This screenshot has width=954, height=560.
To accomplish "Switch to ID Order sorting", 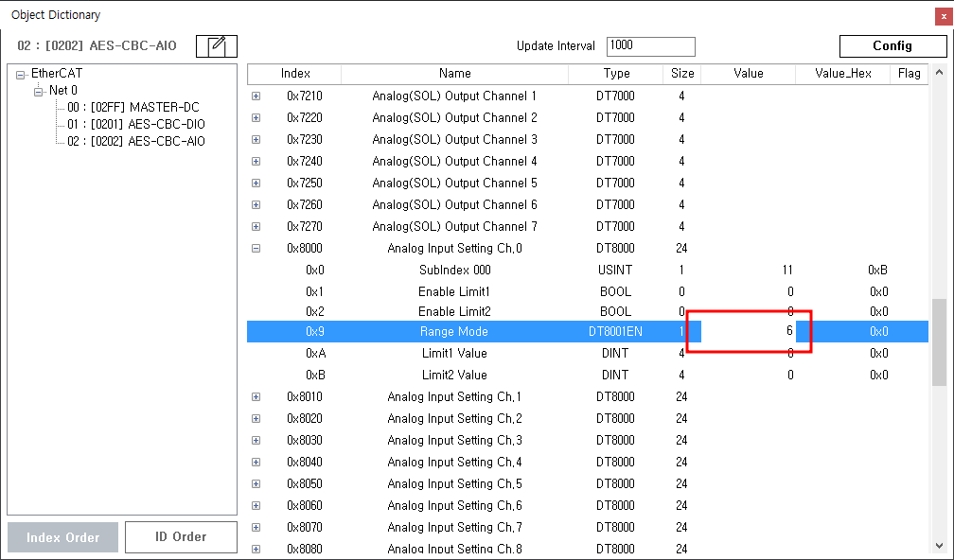I will [180, 537].
